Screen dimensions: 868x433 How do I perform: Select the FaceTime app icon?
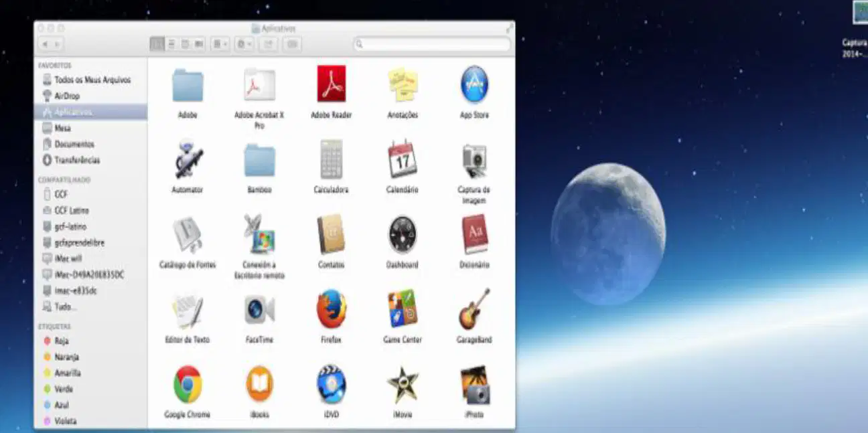point(259,309)
